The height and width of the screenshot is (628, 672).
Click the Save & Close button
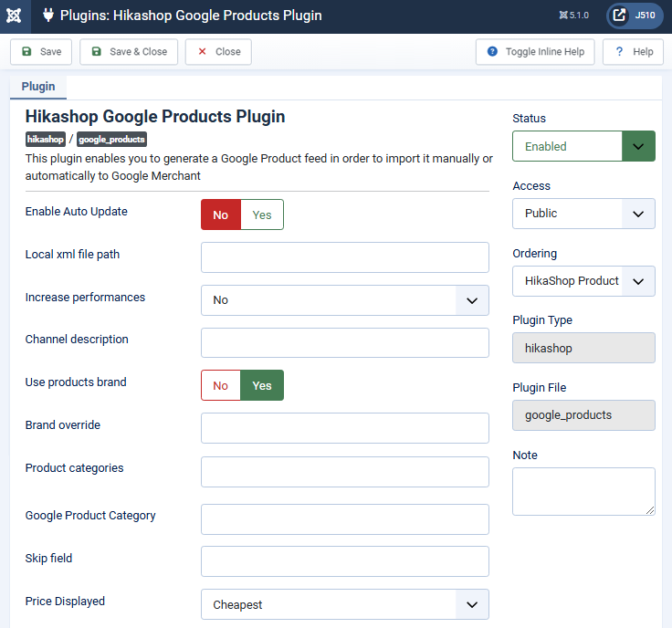pos(129,52)
